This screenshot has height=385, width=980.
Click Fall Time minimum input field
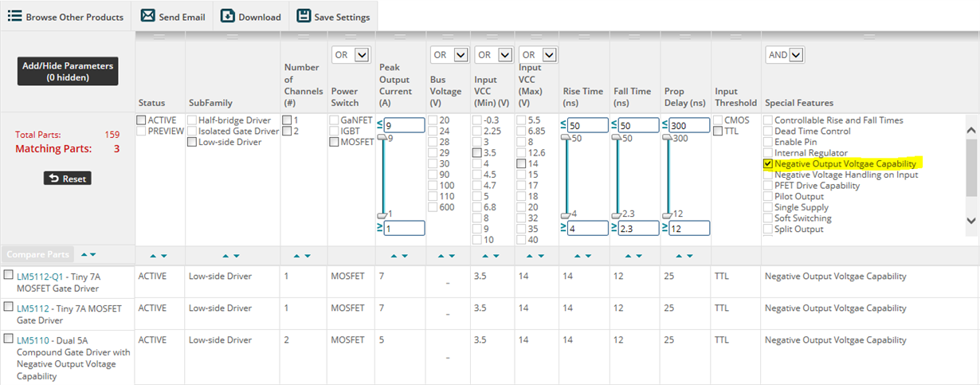[x=639, y=228]
